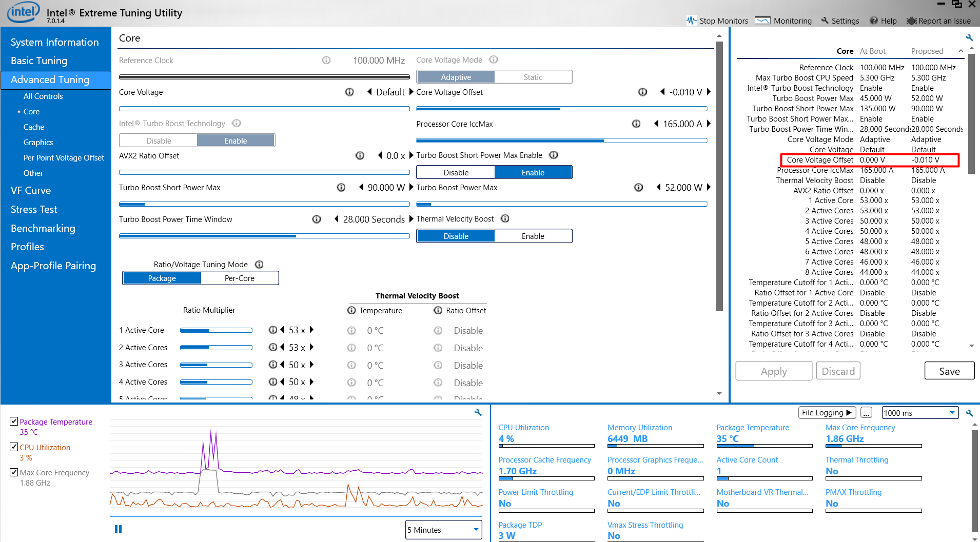Open Intel Turbo Boost Technology info icon

[x=237, y=123]
